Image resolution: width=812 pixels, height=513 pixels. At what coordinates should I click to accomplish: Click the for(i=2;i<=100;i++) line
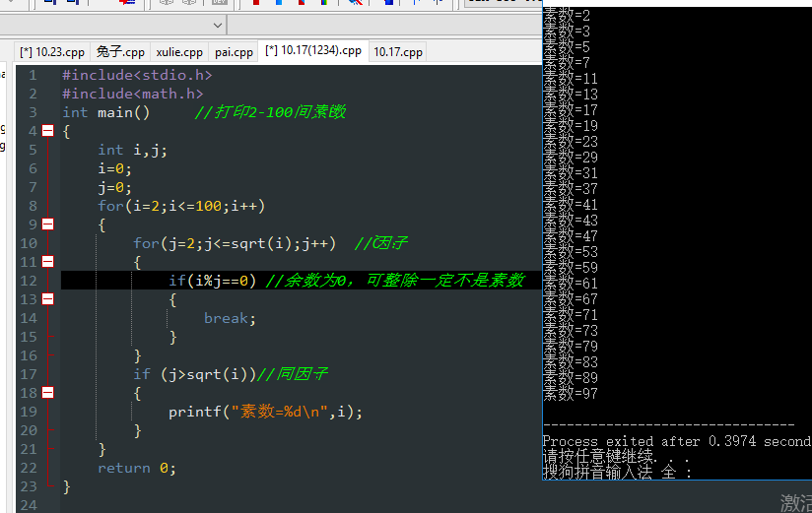click(181, 206)
